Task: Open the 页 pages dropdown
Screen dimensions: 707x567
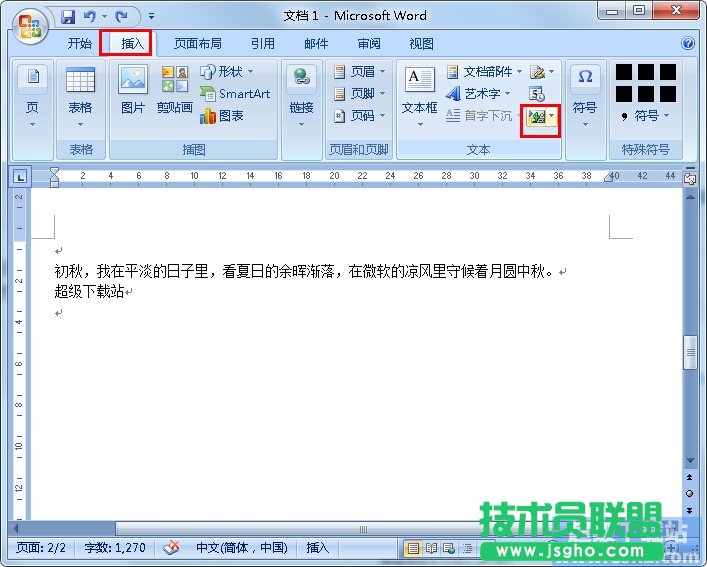Action: 32,96
